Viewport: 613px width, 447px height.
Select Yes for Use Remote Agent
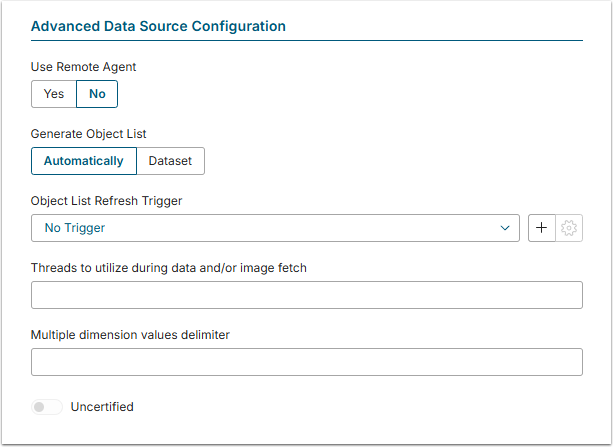[x=54, y=94]
